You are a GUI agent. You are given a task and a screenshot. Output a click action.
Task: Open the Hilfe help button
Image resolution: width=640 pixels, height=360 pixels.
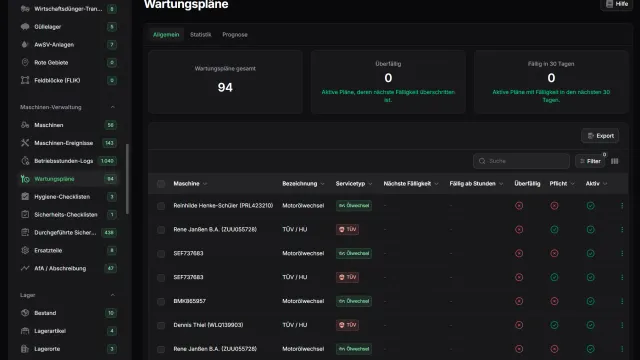[616, 4]
